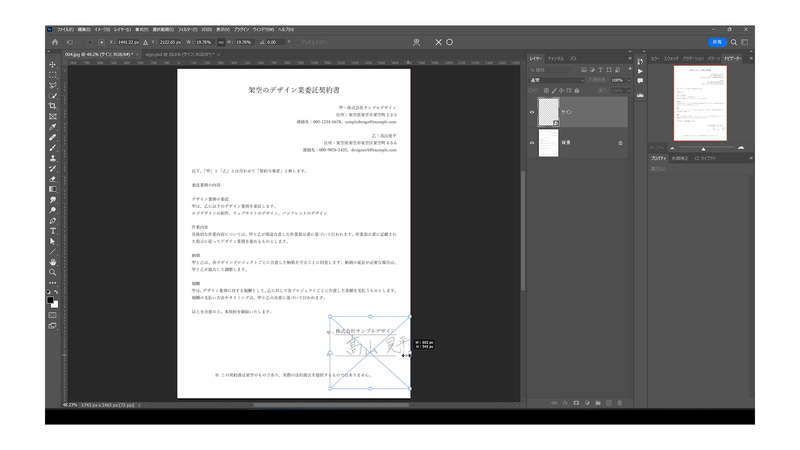Open the 編集 menu
This screenshot has width=800, height=450.
coord(84,30)
